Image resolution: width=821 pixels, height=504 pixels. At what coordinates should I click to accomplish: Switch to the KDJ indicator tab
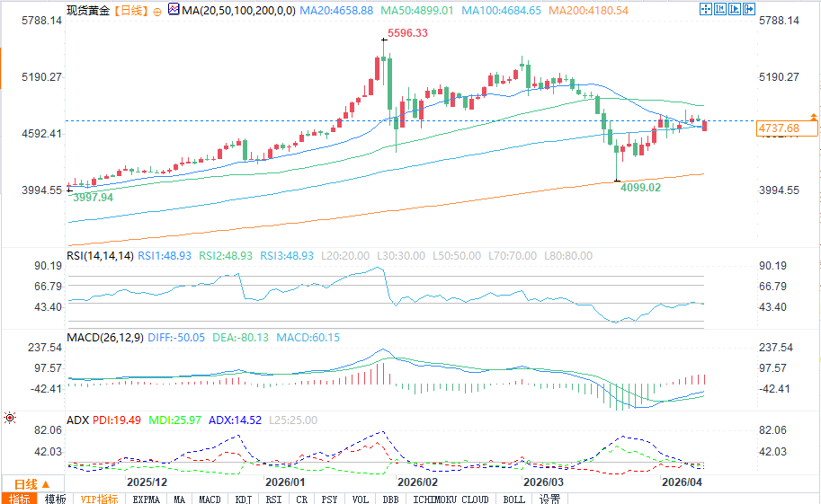click(244, 499)
